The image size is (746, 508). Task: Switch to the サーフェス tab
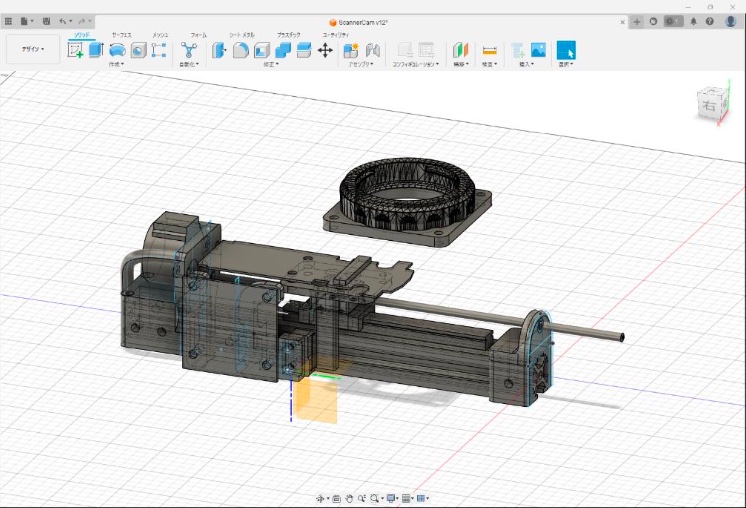121,35
